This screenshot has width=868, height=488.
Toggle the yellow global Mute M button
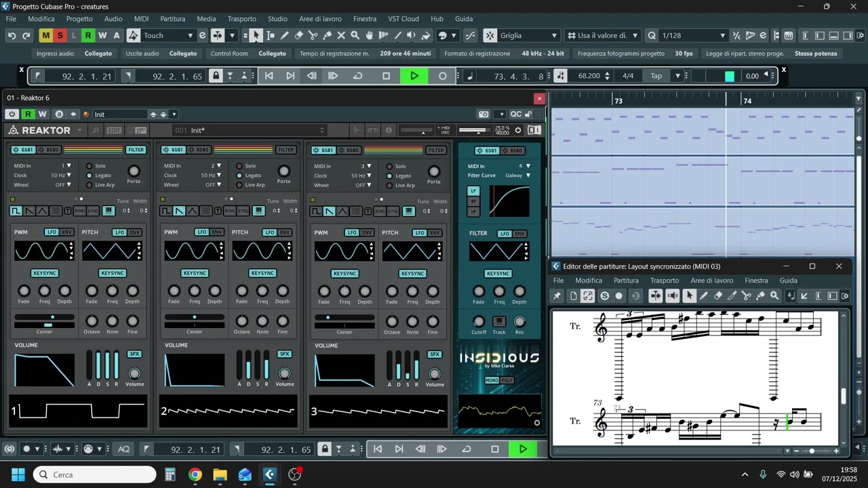pyautogui.click(x=45, y=35)
